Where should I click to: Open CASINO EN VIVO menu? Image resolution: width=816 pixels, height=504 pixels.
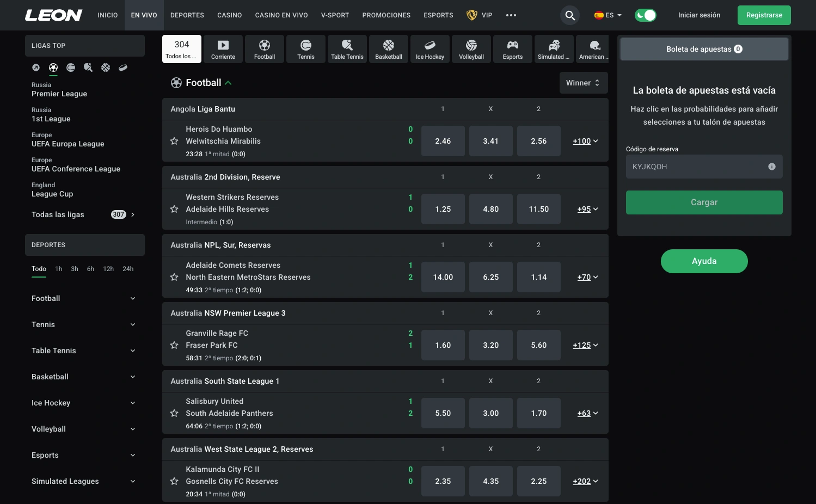click(x=281, y=15)
